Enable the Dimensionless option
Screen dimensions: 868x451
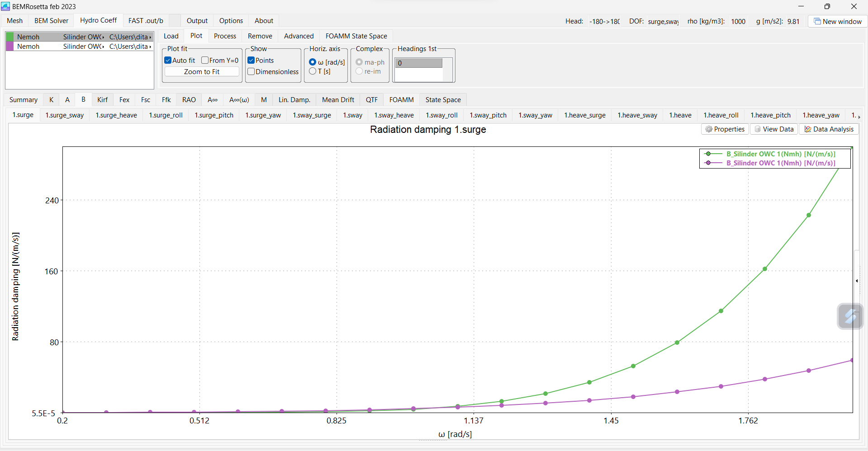tap(251, 71)
